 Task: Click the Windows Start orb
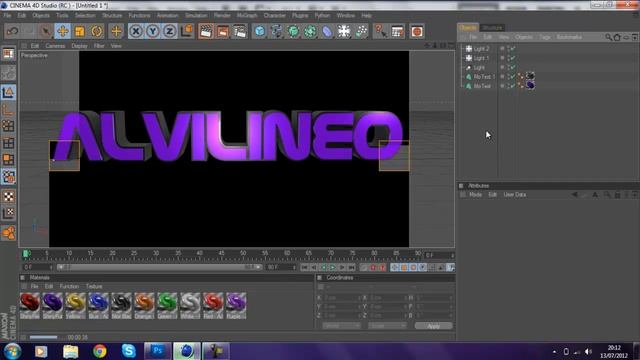[12, 351]
